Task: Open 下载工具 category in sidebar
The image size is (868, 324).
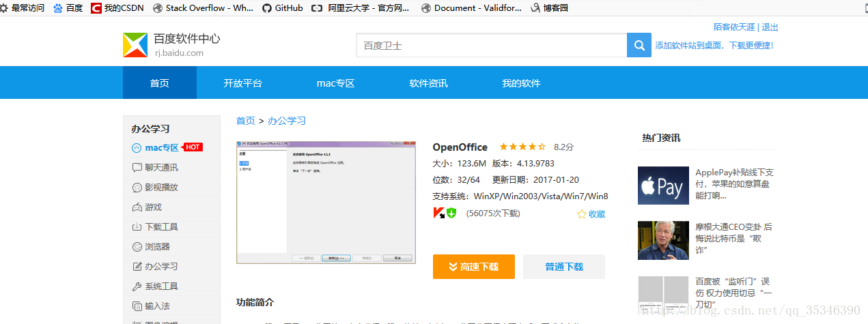Action: coord(154,226)
